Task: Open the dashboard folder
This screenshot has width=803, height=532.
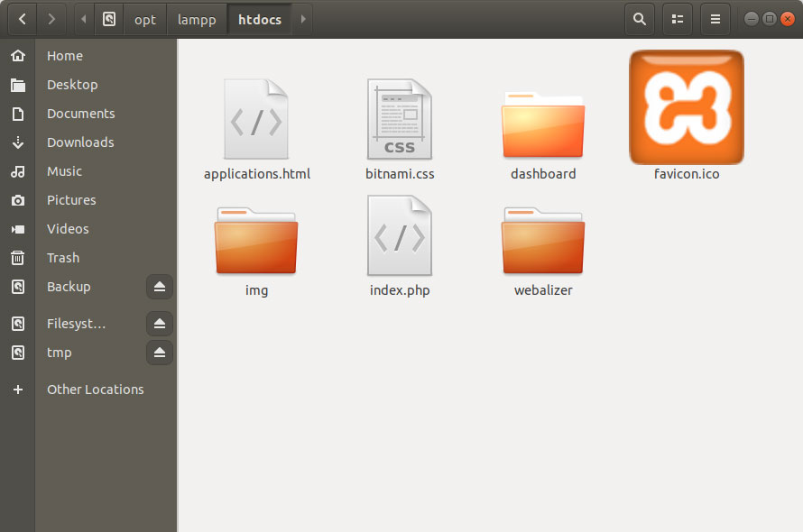Action: tap(542, 118)
